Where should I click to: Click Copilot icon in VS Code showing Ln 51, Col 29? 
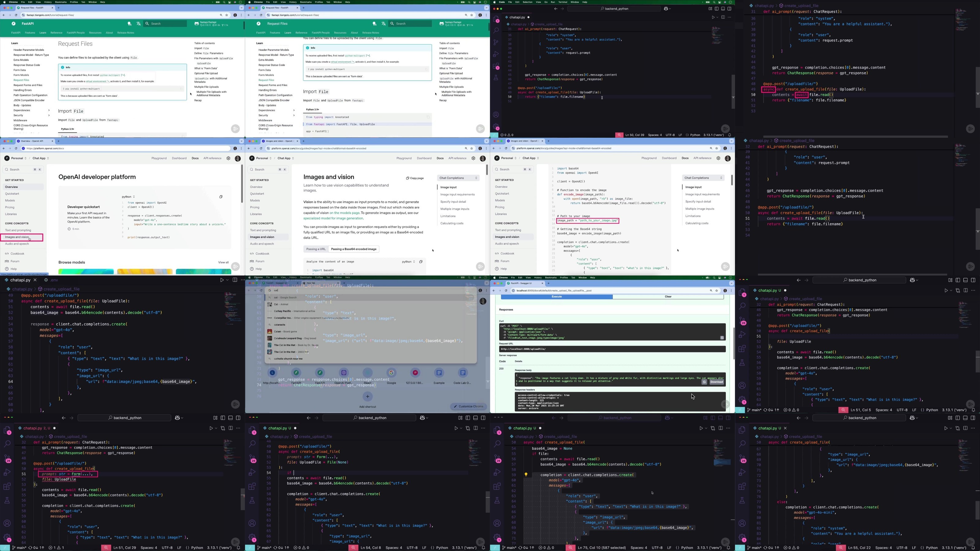tap(178, 418)
